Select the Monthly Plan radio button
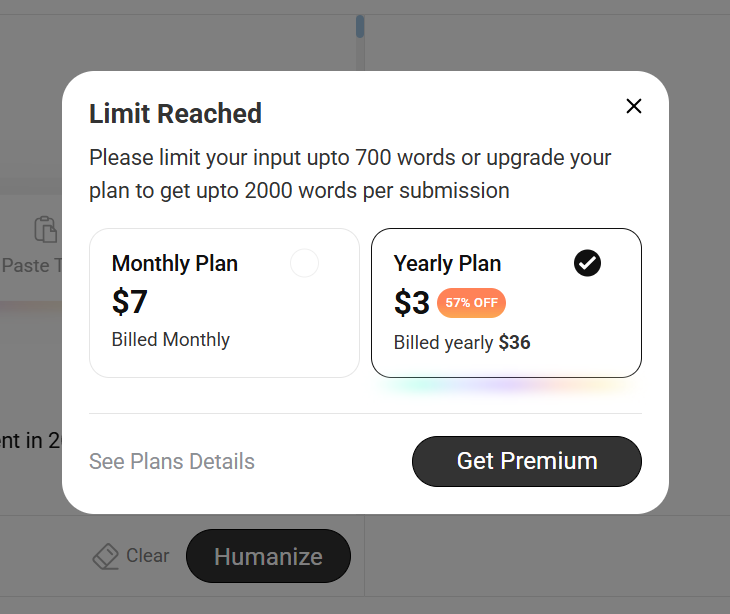This screenshot has height=614, width=730. coord(304,263)
